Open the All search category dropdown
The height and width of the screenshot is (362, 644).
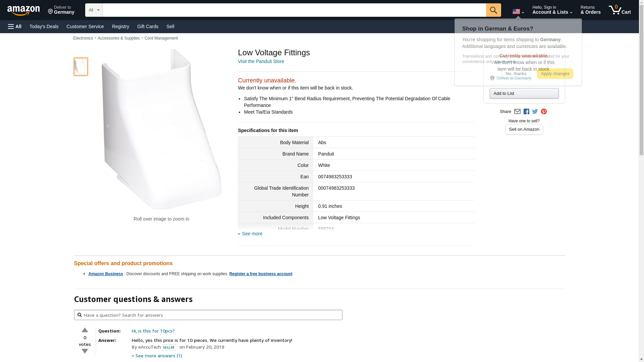coord(94,10)
